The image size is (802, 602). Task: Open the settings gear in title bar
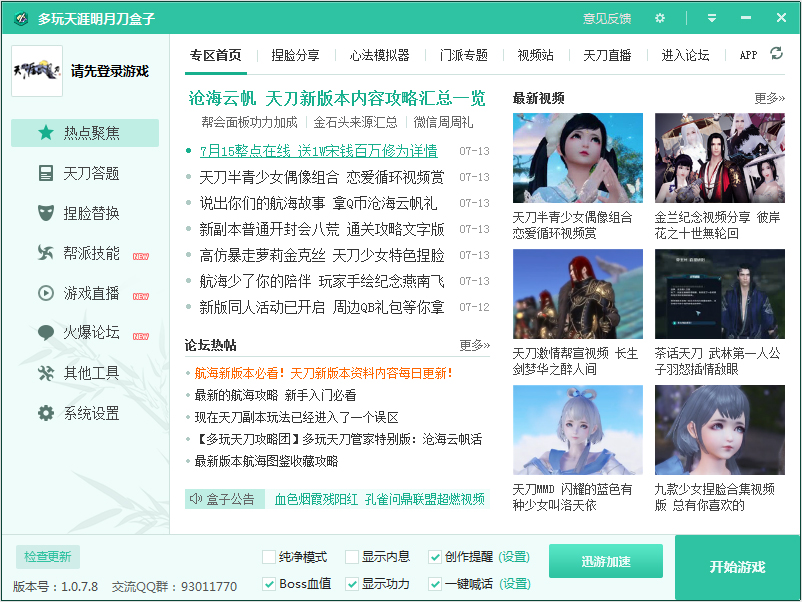(660, 18)
